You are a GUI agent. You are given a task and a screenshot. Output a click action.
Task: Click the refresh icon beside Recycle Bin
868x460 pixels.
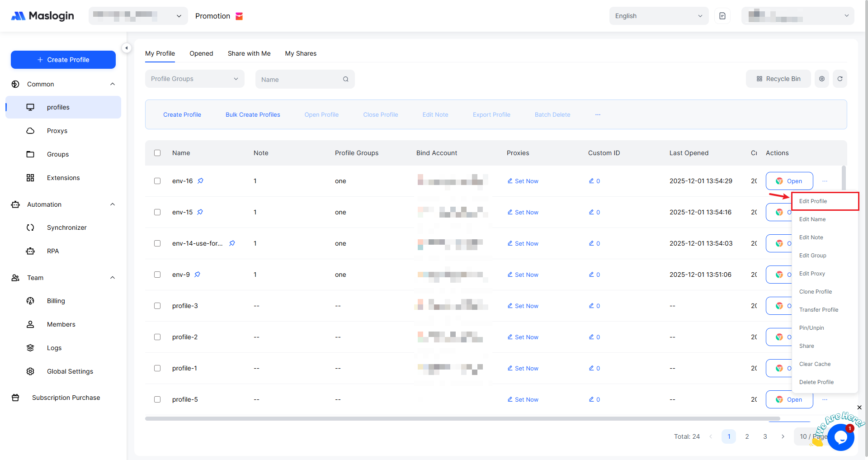tap(840, 79)
